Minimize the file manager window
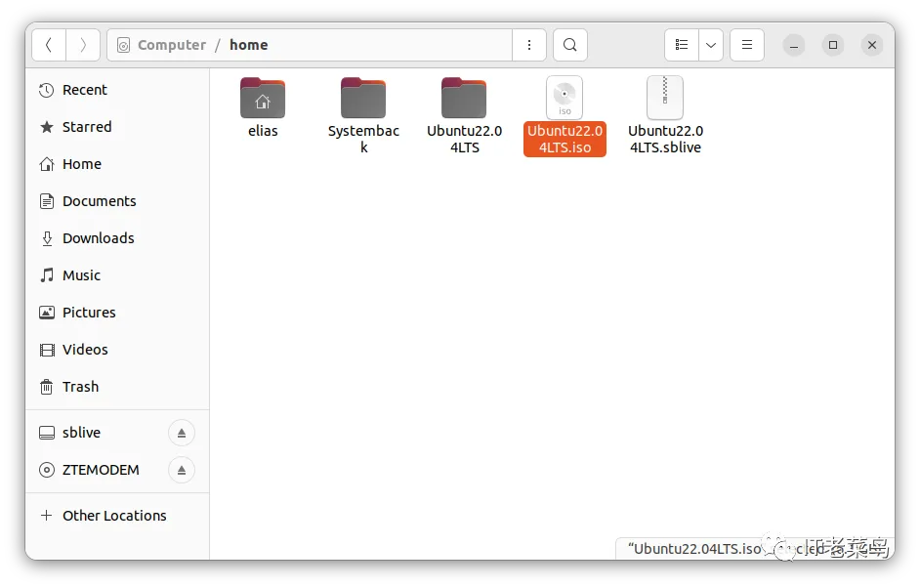 pyautogui.click(x=794, y=45)
